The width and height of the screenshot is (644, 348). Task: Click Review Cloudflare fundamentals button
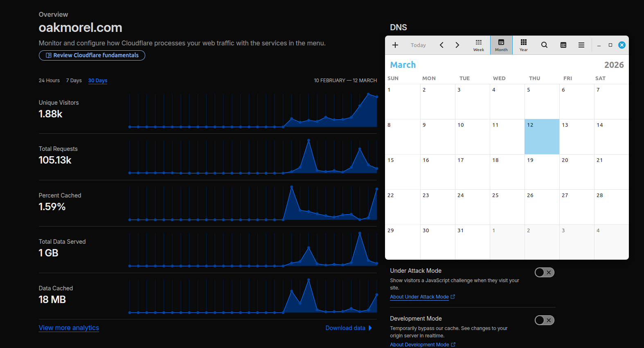coord(92,55)
